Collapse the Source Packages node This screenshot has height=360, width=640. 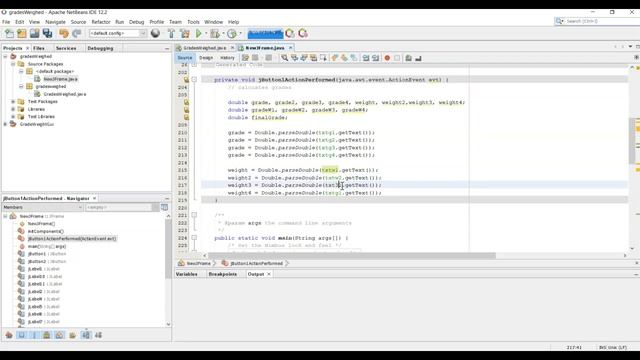click(x=13, y=64)
